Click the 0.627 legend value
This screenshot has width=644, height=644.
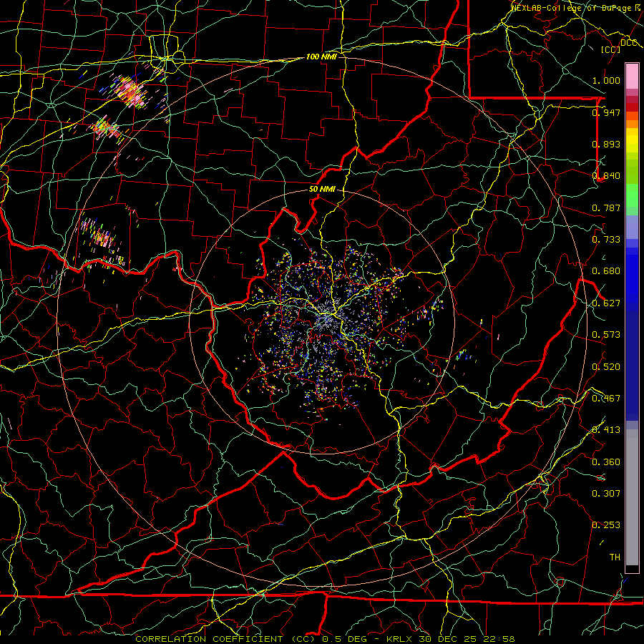click(606, 303)
